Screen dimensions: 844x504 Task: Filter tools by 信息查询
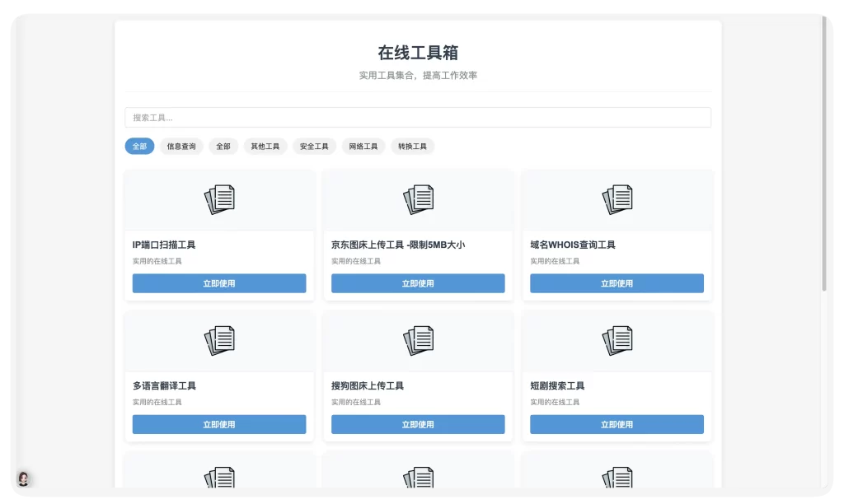click(x=181, y=147)
